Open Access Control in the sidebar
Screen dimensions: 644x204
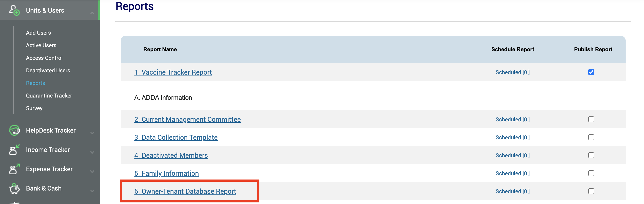point(44,58)
